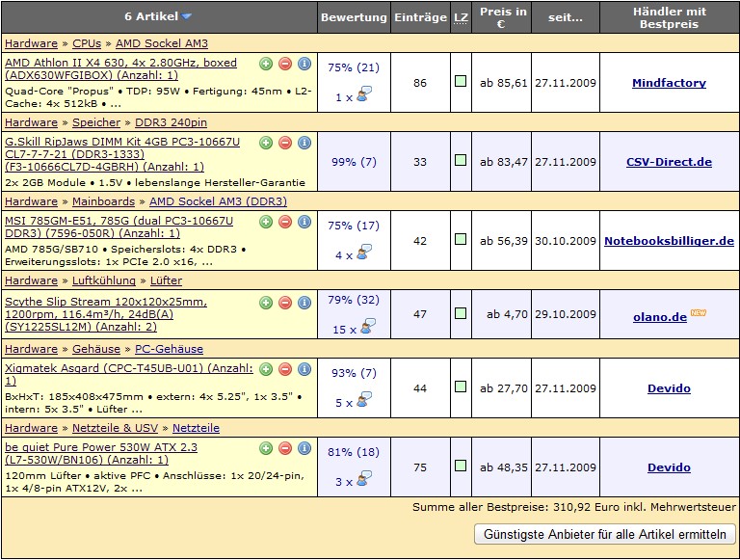Open Netzteile & USV breadcrumb

click(116, 428)
